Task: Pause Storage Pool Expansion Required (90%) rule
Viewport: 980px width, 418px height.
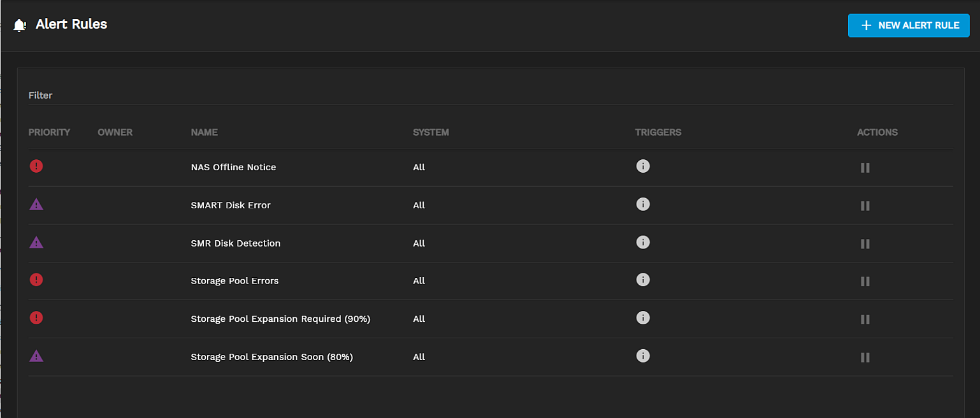Action: point(865,319)
